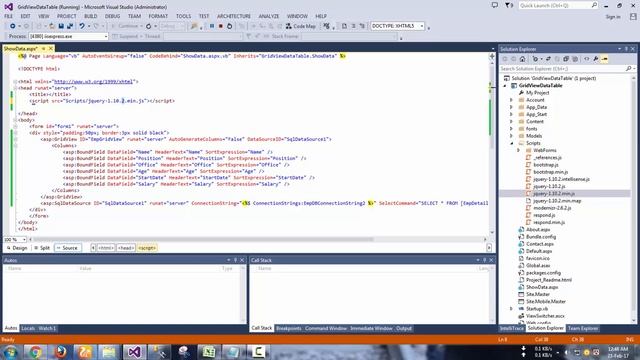Click the Properties wrench icon in Solution Explorer
640x360 pixels.
(596, 59)
